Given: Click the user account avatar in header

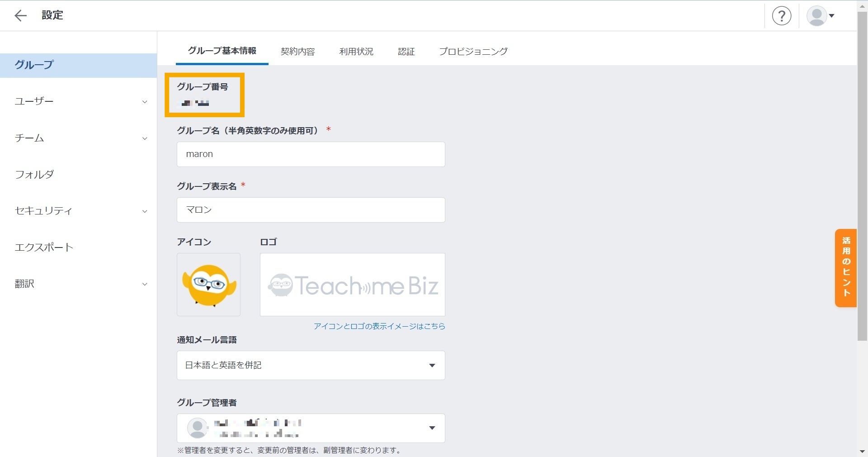Looking at the screenshot, I should (x=817, y=15).
